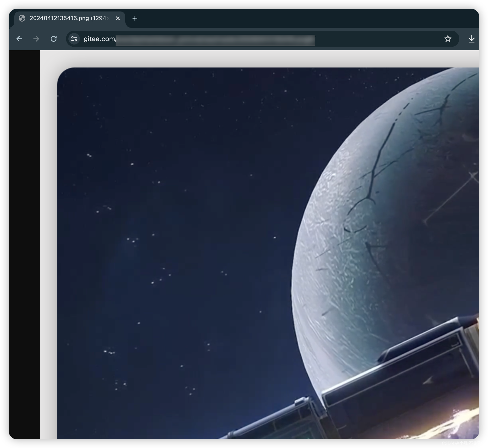Bookmark this page with the star
488x448 pixels.
(448, 39)
